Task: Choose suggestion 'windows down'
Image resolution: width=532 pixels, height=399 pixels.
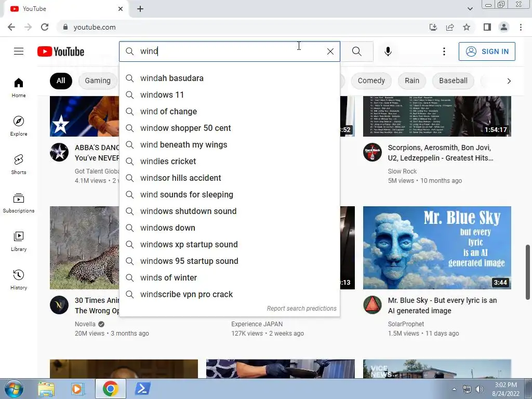Action: (x=229, y=228)
